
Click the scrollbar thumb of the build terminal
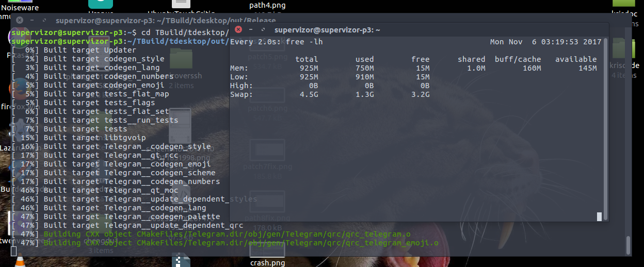pyautogui.click(x=627, y=244)
